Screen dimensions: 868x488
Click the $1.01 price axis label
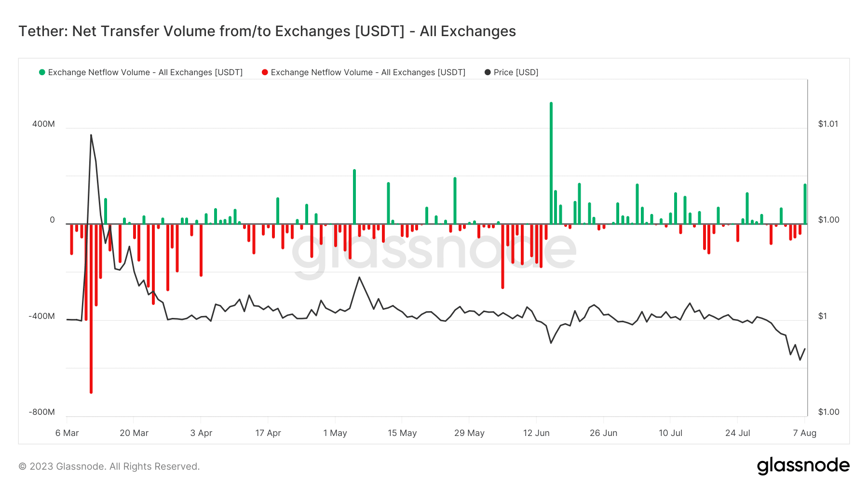coord(828,124)
